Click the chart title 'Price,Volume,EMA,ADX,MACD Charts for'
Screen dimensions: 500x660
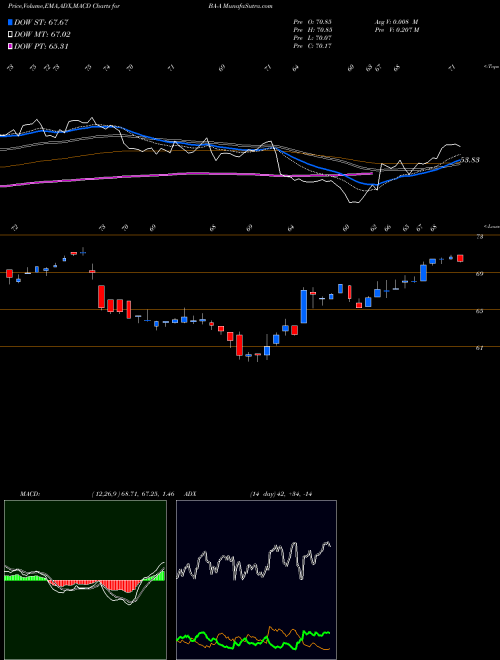pyautogui.click(x=64, y=6)
